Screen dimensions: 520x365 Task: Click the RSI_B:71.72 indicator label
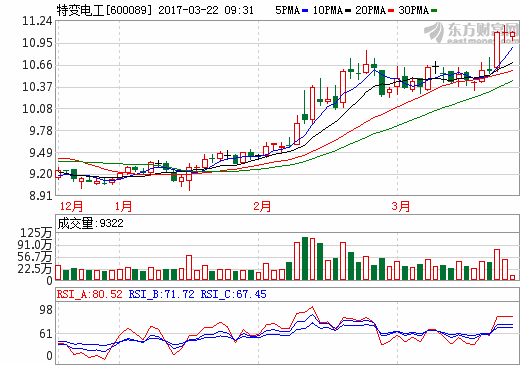[161, 294]
